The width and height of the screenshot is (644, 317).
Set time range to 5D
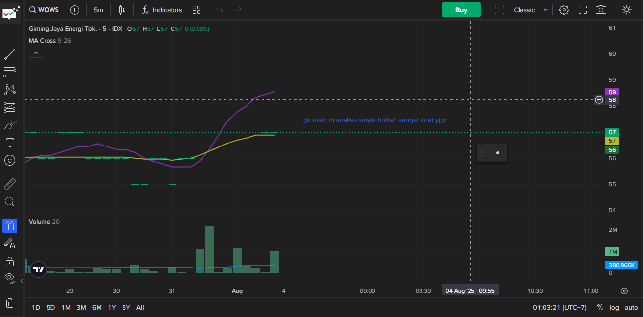[x=50, y=307]
